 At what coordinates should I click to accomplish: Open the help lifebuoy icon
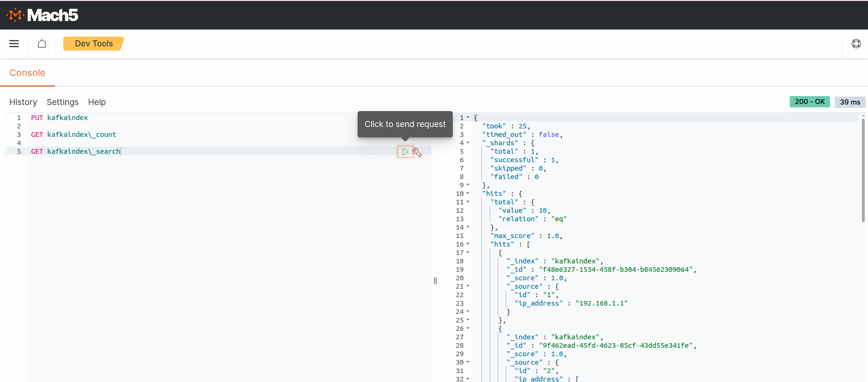click(856, 44)
